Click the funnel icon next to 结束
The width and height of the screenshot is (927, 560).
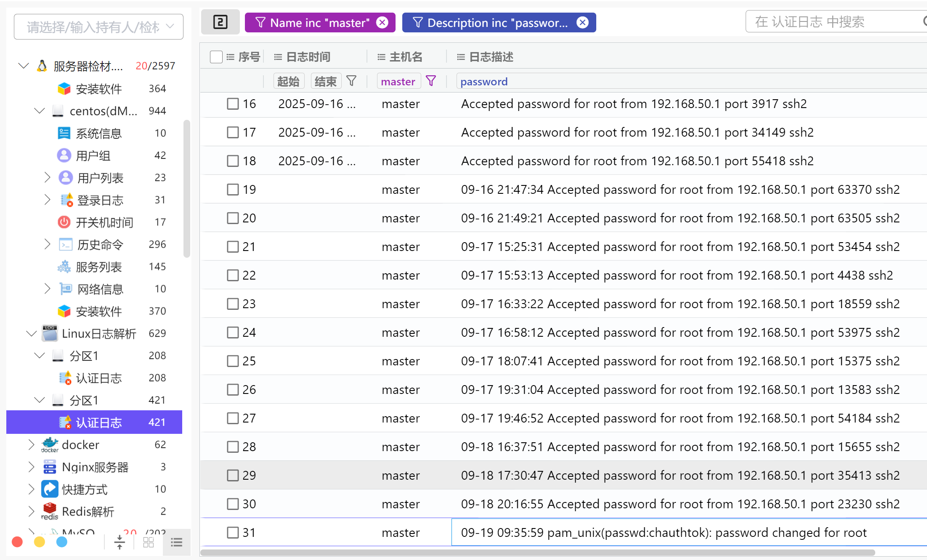point(351,81)
